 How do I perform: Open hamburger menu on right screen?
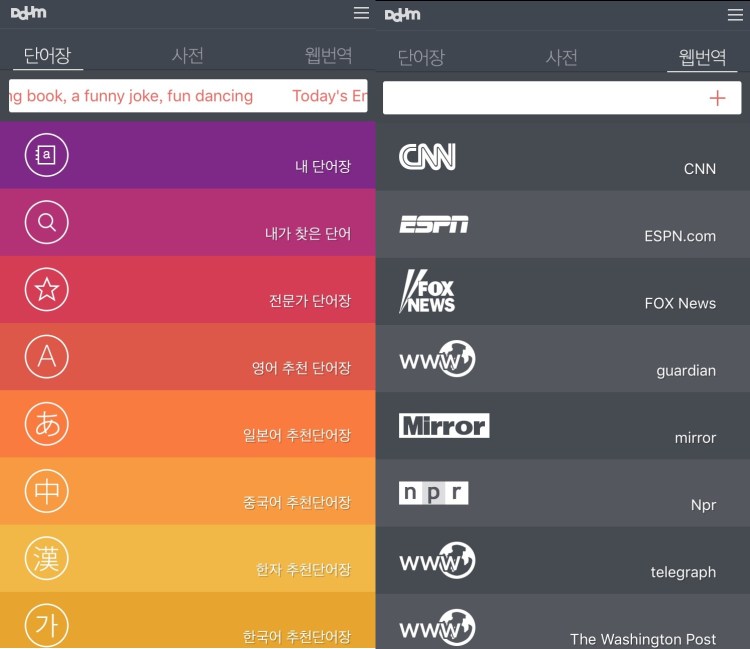[x=735, y=14]
